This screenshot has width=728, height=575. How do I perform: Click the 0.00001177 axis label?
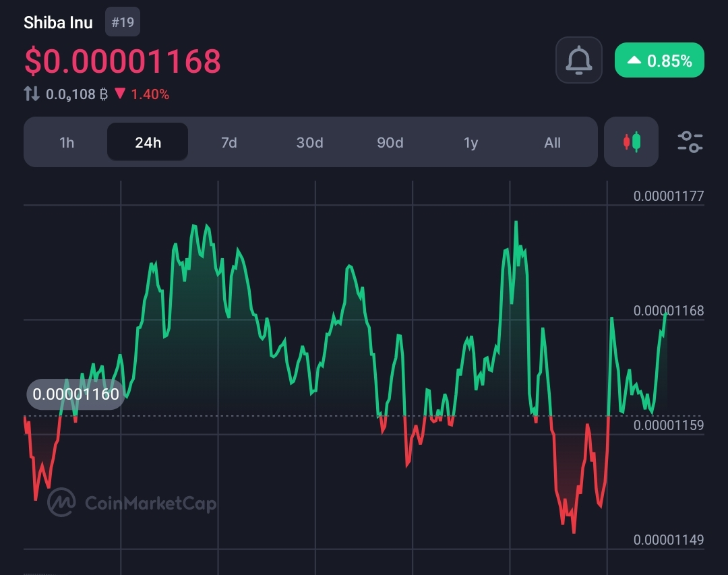669,196
